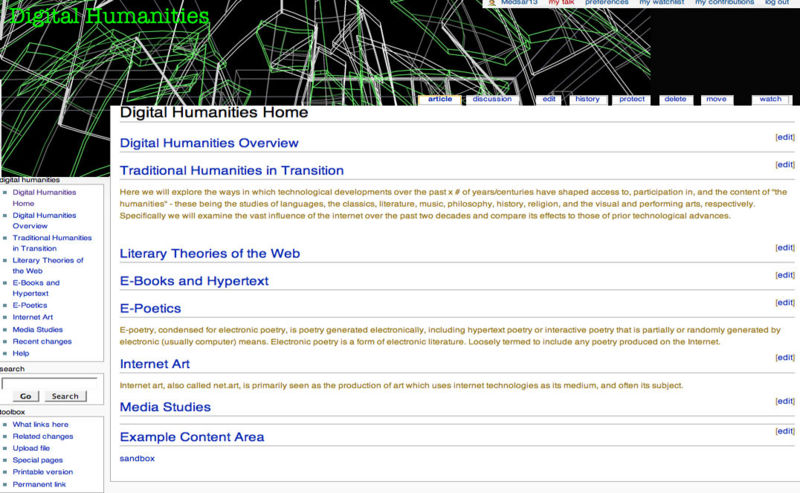Open 'Printable version' in toolbox
The image size is (800, 493).
(x=43, y=472)
